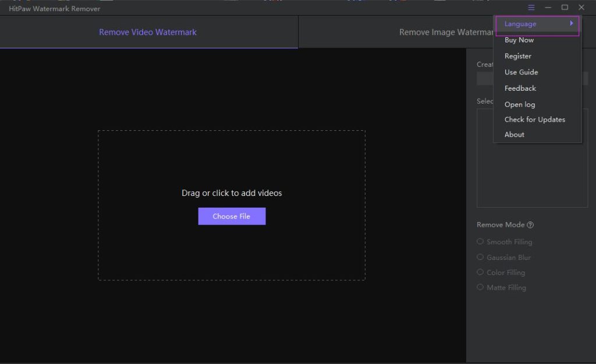Open the Language menu entry
This screenshot has height=364, width=596.
click(x=520, y=24)
